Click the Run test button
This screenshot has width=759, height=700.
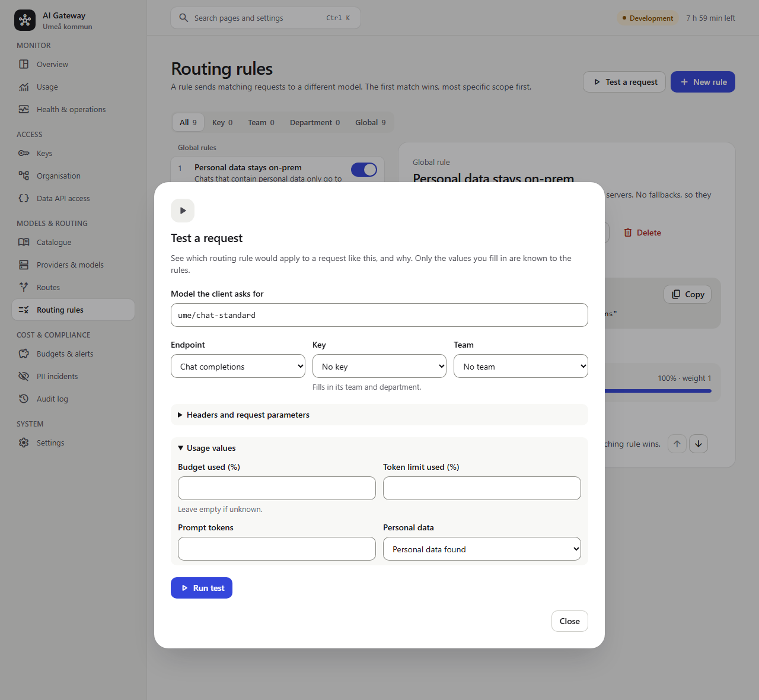[202, 588]
